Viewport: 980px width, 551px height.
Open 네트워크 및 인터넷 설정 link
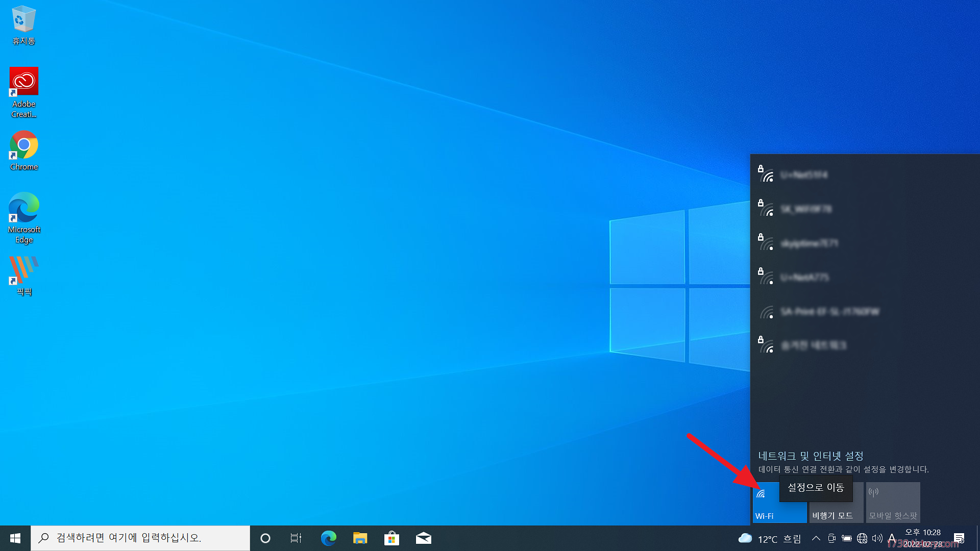811,456
